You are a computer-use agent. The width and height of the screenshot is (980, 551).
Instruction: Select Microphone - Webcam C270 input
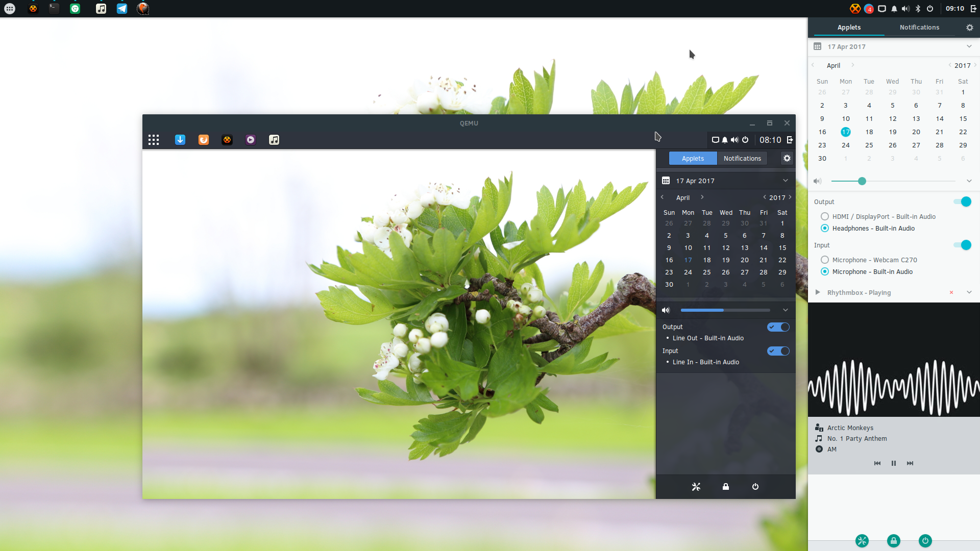[x=825, y=260]
